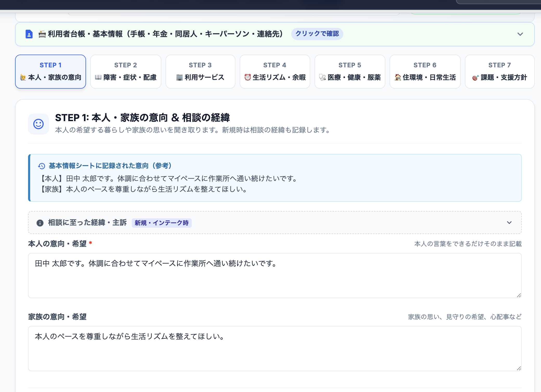Screen dimensions: 541x392
Task: Click hint 本人の言葉をできるだけそのまま記載
Action: point(468,244)
